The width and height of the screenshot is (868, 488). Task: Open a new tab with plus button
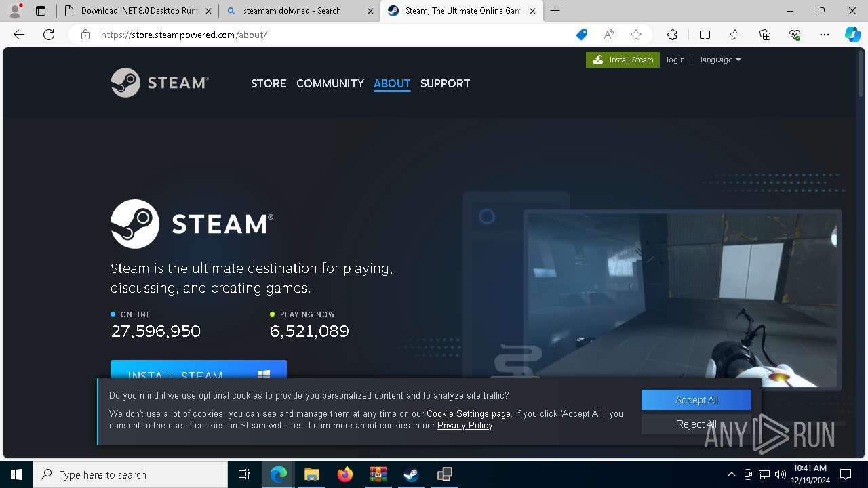tap(555, 11)
